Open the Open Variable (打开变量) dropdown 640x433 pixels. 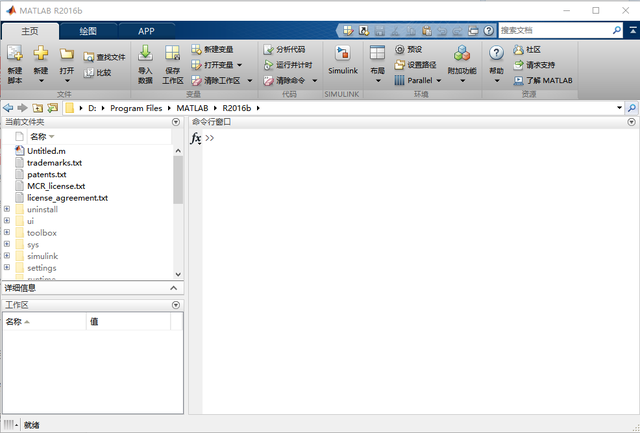pos(240,65)
